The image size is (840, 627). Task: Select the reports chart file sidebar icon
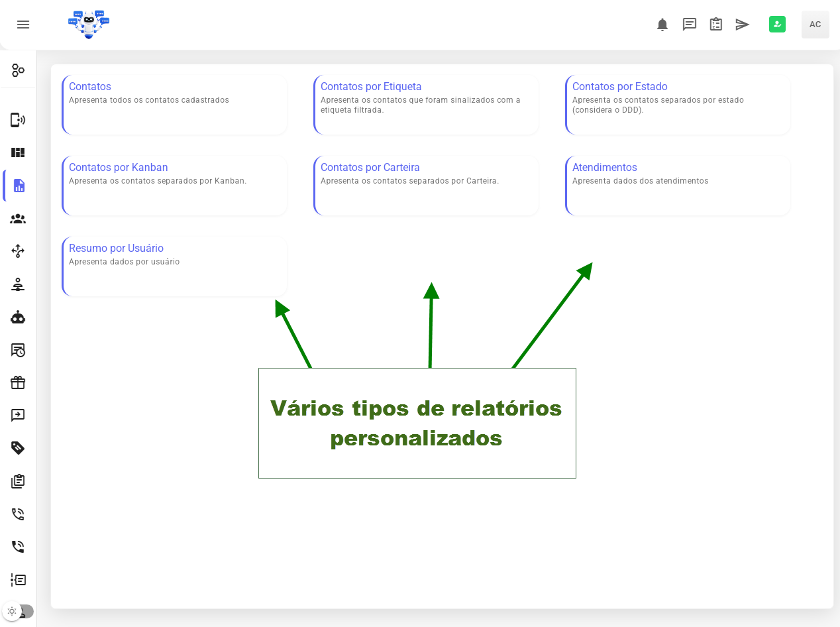19,186
